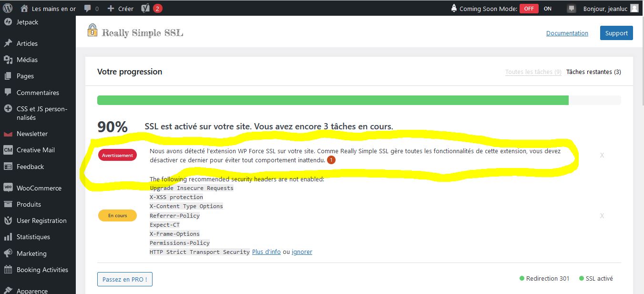Image resolution: width=644 pixels, height=294 pixels.
Task: Click the green 90% progress bar
Action: 333,100
